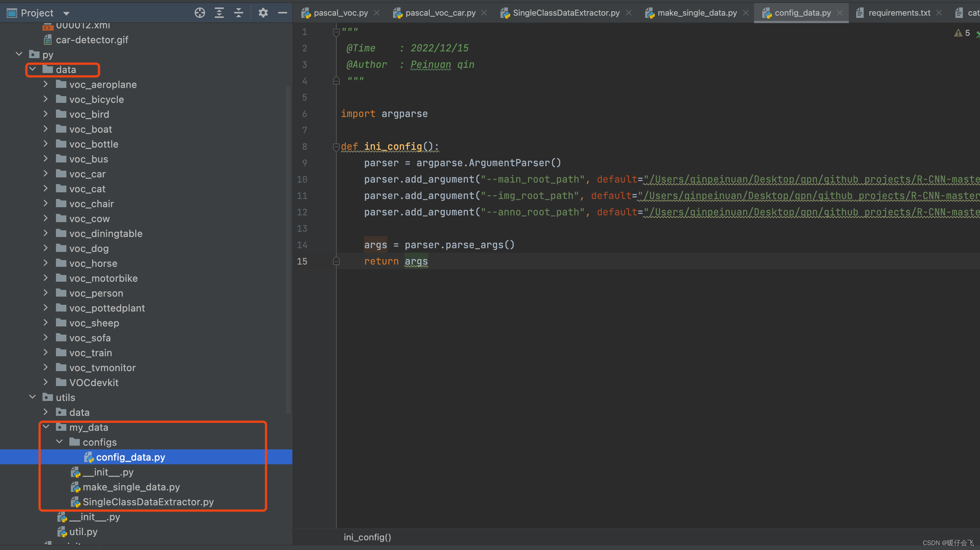Select config_data.py in project tree

(146, 457)
